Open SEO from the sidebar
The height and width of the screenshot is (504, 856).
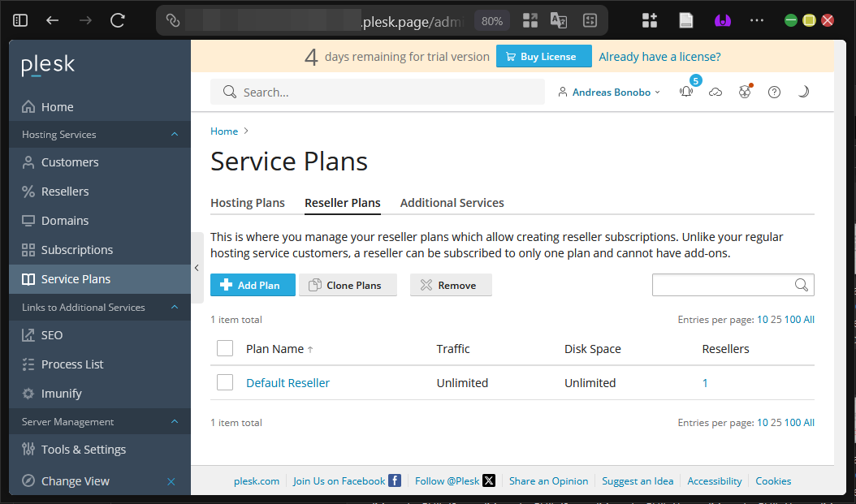(51, 334)
